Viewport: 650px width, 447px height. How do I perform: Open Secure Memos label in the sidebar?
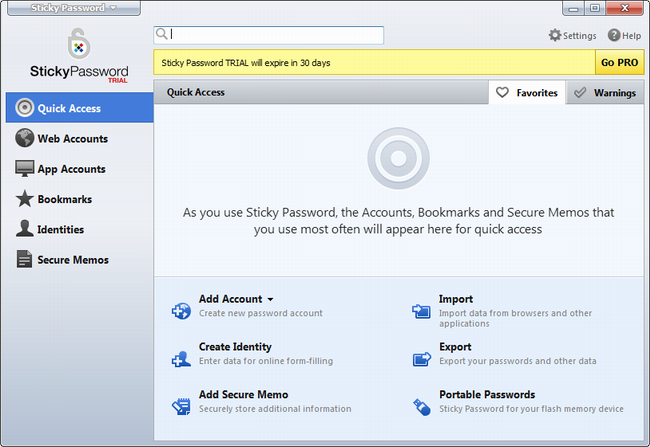click(73, 260)
